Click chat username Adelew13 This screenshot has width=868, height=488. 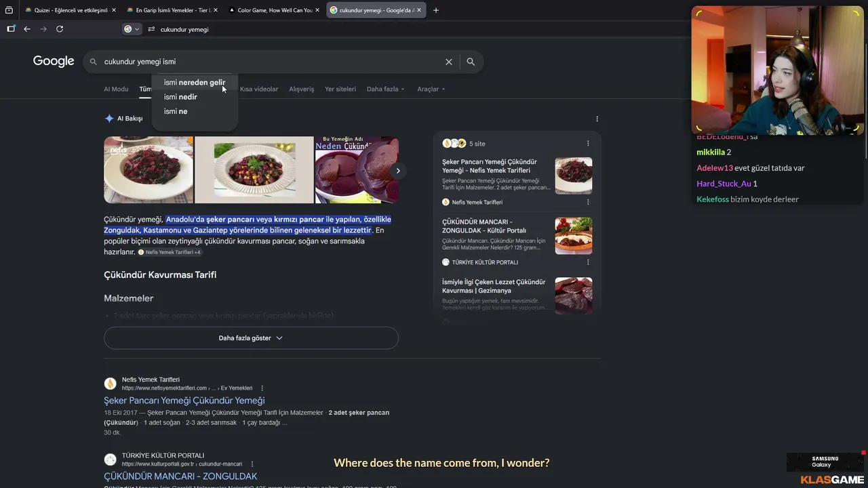715,168
